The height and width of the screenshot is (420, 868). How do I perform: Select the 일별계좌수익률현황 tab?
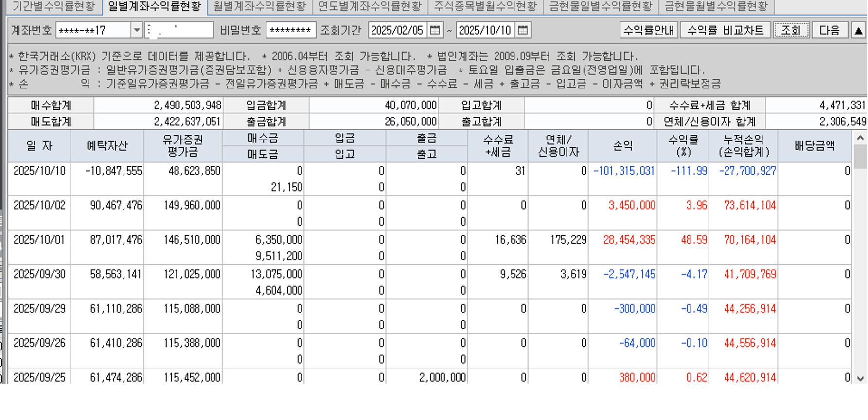click(154, 6)
